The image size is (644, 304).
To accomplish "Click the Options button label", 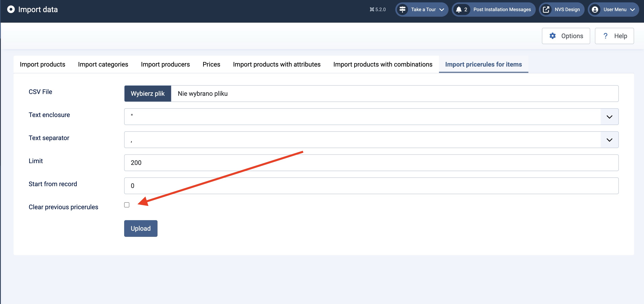I will pos(572,36).
